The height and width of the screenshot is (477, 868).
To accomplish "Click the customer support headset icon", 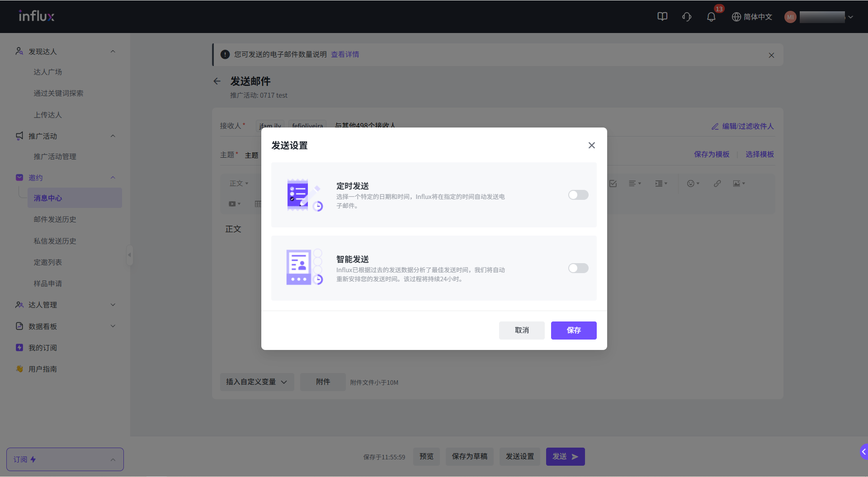I will (687, 17).
